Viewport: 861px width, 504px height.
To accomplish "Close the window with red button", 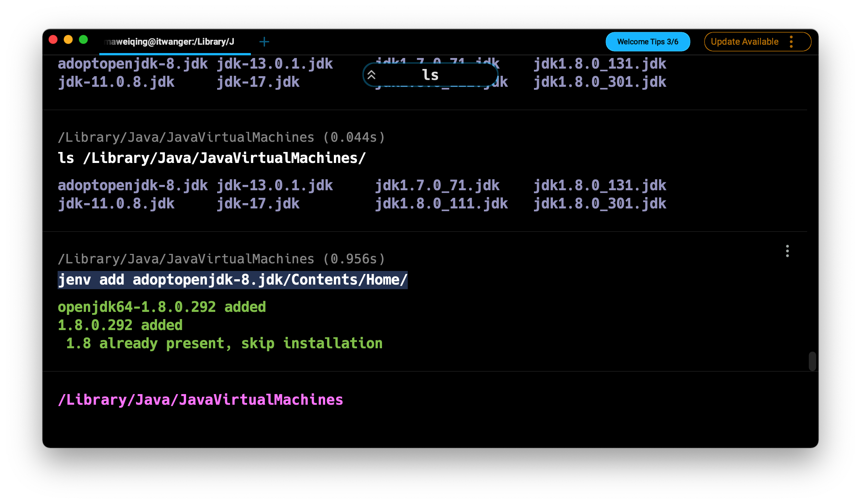I will pyautogui.click(x=53, y=40).
